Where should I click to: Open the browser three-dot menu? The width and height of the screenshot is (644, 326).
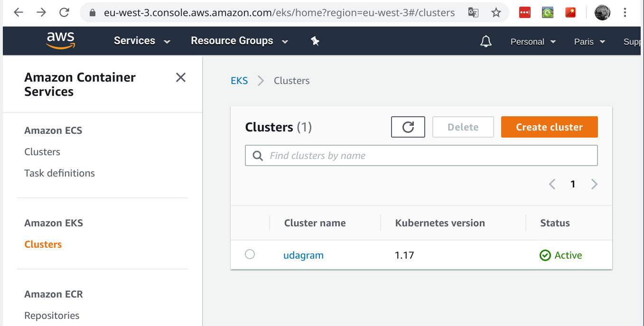tap(625, 13)
